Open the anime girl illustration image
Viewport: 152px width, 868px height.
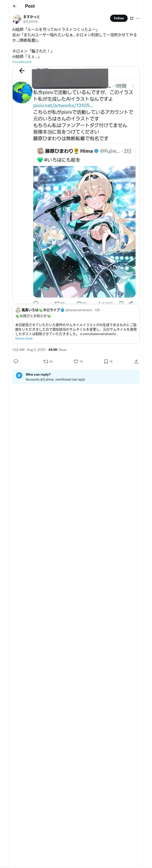pos(84,231)
